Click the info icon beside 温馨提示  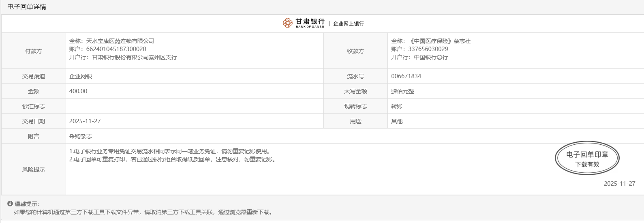[x=10, y=204]
